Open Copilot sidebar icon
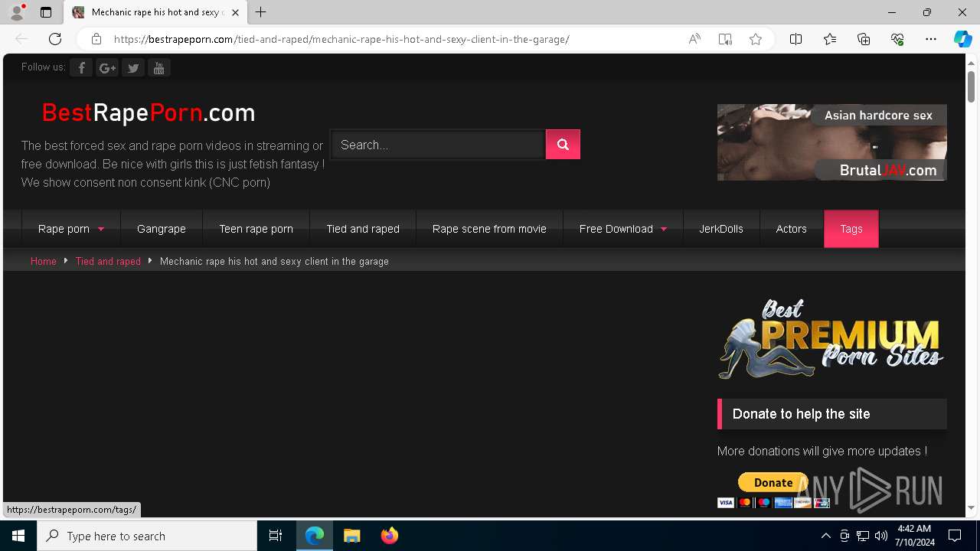The width and height of the screenshot is (980, 551). (962, 39)
